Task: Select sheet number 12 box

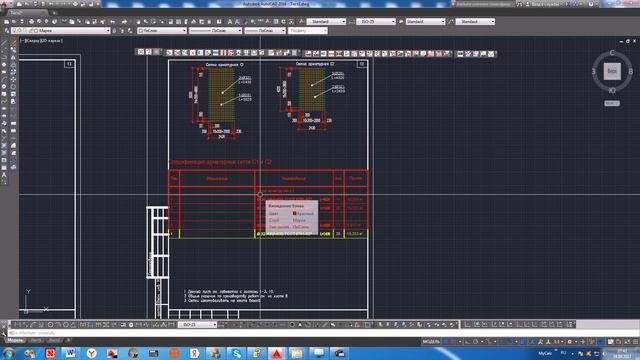Action: [362, 64]
